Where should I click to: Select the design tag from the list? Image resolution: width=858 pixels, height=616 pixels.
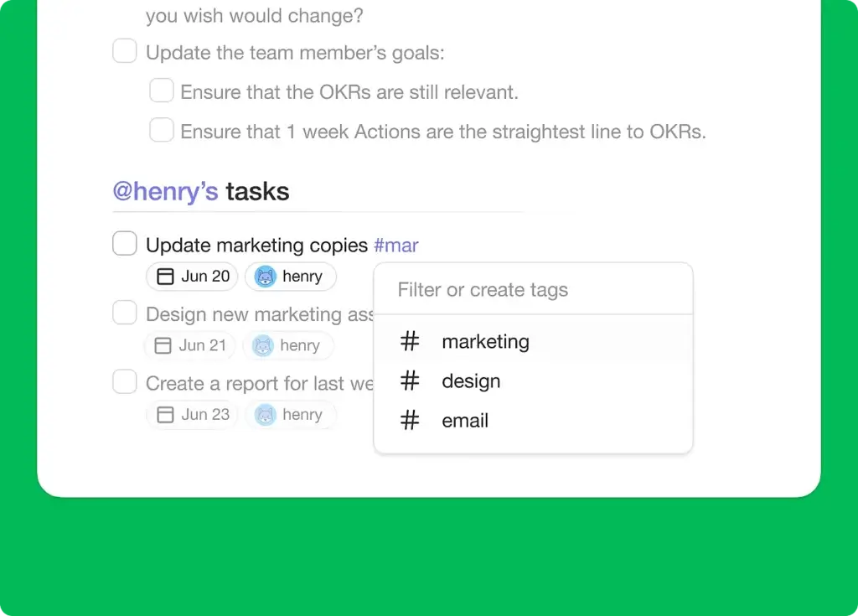(x=471, y=380)
